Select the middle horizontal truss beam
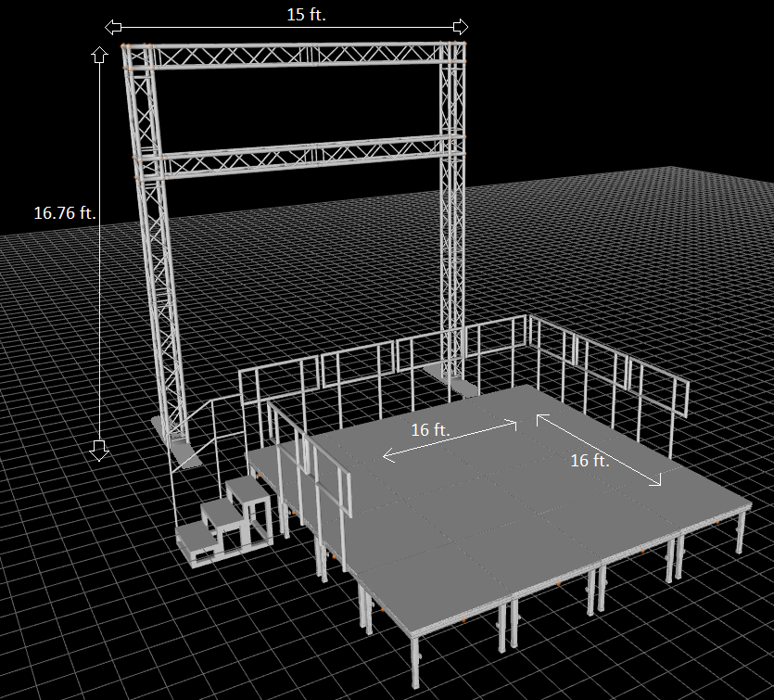This screenshot has width=774, height=700. [298, 159]
